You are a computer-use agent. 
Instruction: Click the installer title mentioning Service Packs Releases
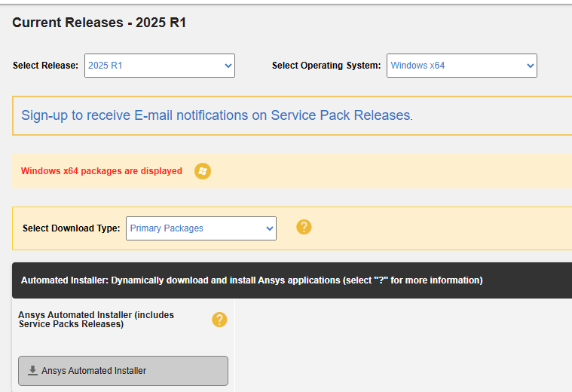96,320
